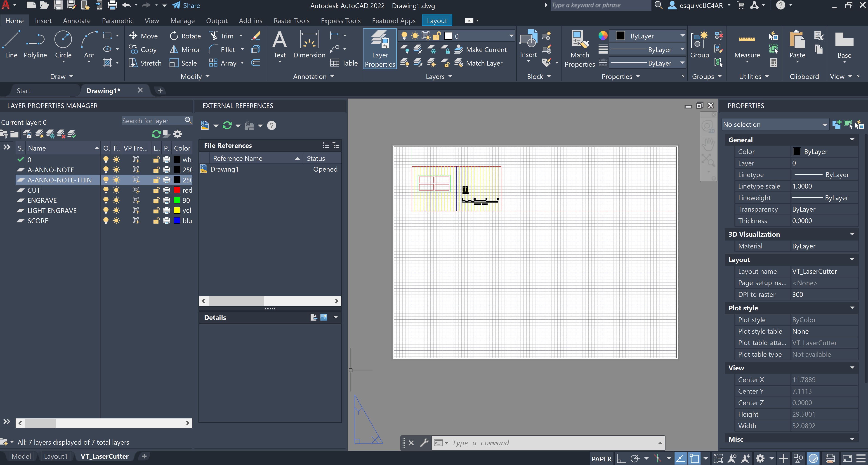
Task: Toggle lock for A-ANNO-NOTE-THIN layer
Action: pyautogui.click(x=156, y=180)
